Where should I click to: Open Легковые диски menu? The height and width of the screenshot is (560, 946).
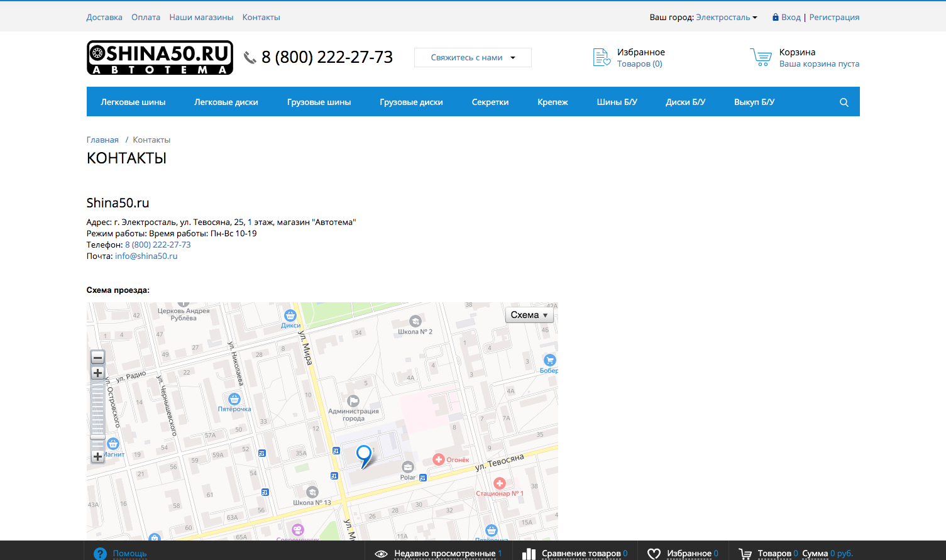[x=226, y=102]
